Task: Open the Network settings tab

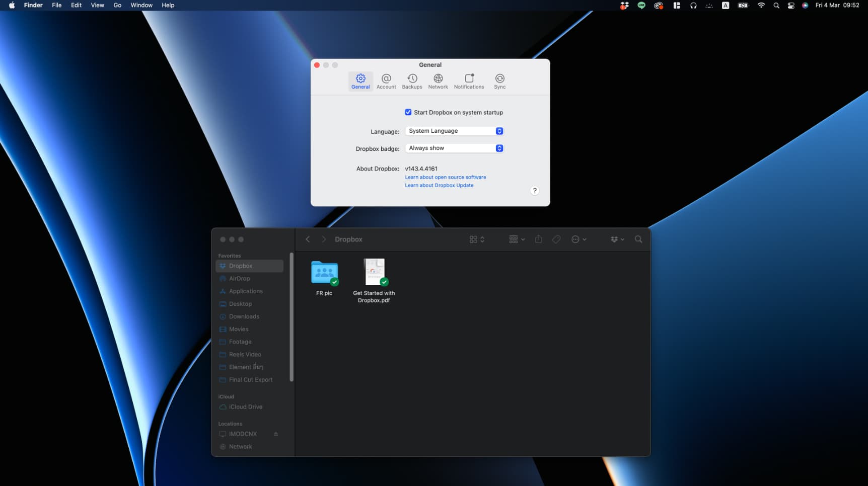Action: click(x=438, y=81)
